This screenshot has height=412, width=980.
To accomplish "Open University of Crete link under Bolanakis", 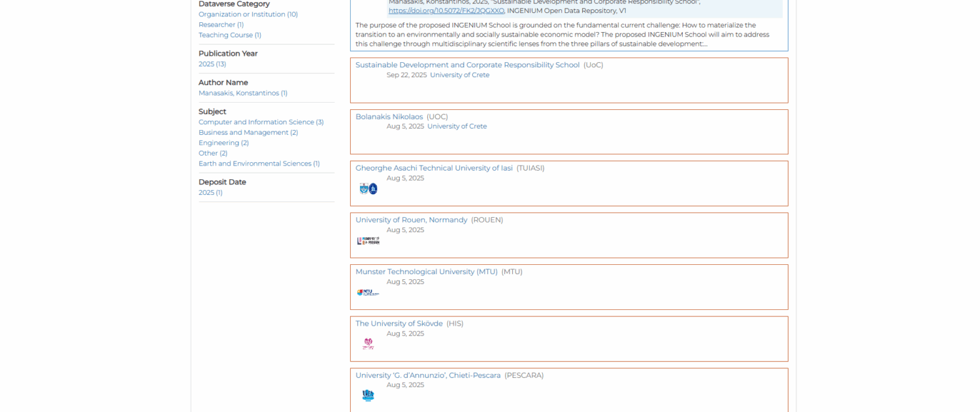I will 457,126.
